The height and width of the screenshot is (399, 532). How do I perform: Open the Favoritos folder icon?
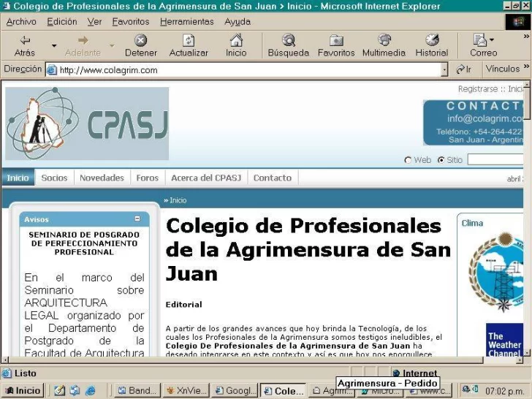(x=336, y=40)
